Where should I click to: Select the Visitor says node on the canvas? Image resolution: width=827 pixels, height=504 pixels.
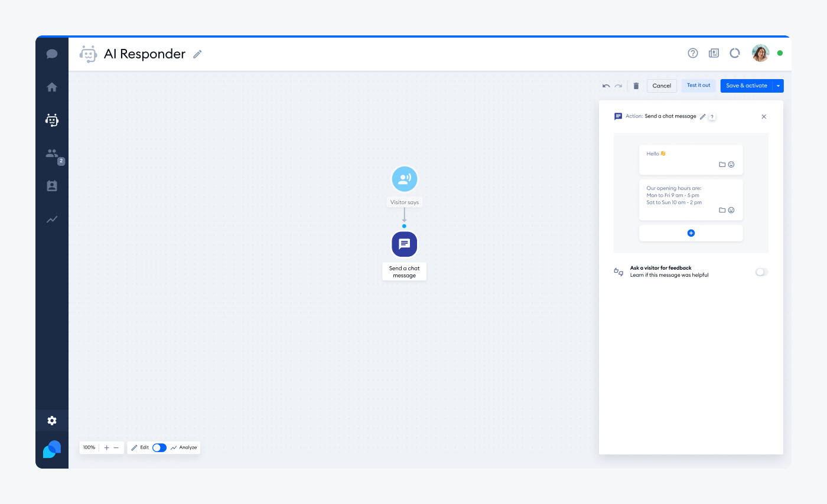(x=404, y=179)
